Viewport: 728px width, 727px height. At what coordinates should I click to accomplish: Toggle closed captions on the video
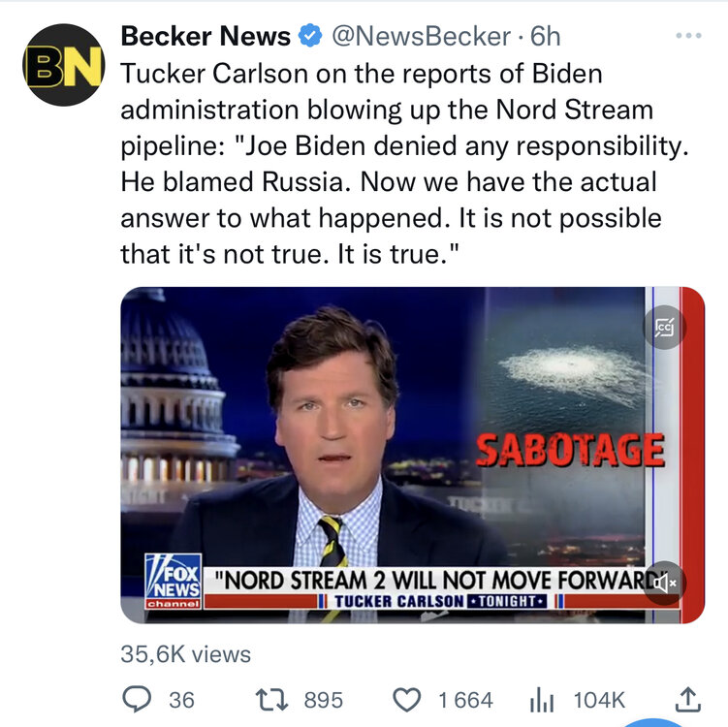point(665,327)
